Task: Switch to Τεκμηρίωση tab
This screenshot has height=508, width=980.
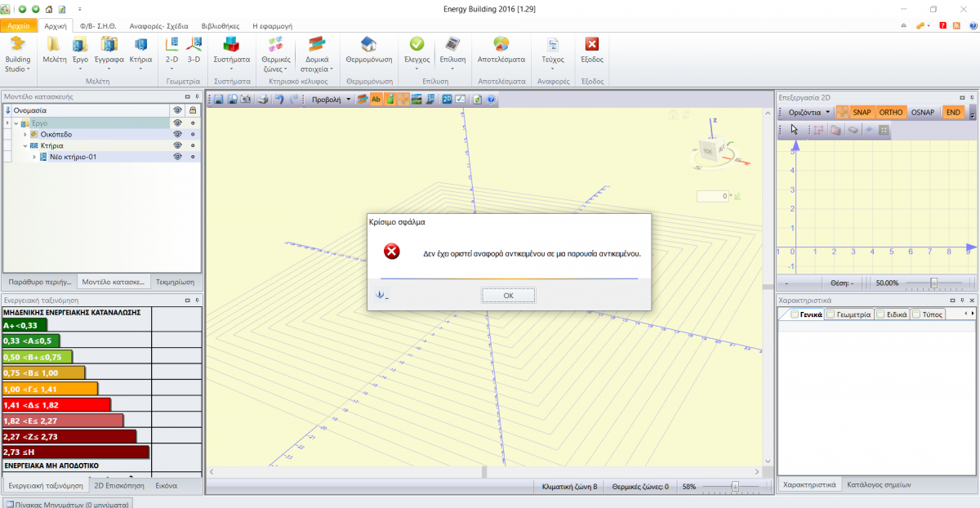Action: coord(175,282)
